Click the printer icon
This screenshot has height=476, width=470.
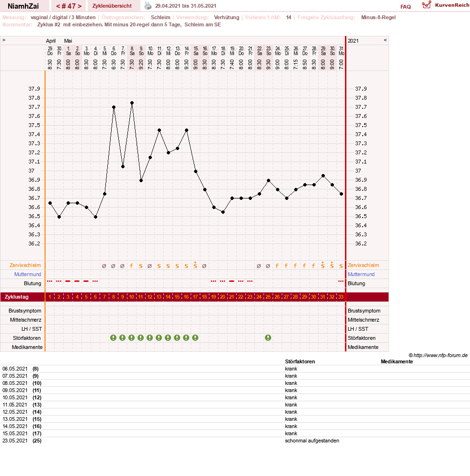point(148,6)
